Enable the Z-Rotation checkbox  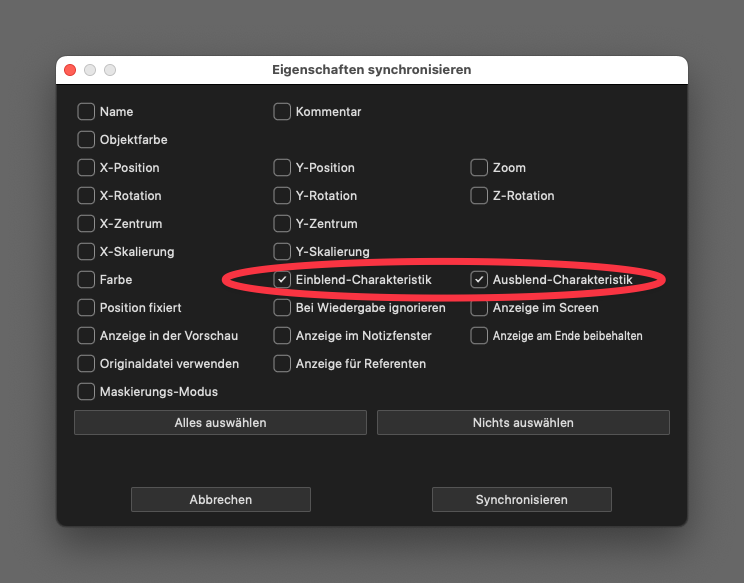[x=479, y=196]
